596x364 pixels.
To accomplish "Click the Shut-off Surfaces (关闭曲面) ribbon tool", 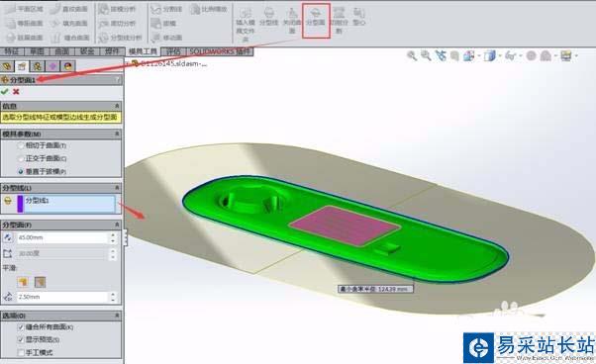I will coord(292,21).
